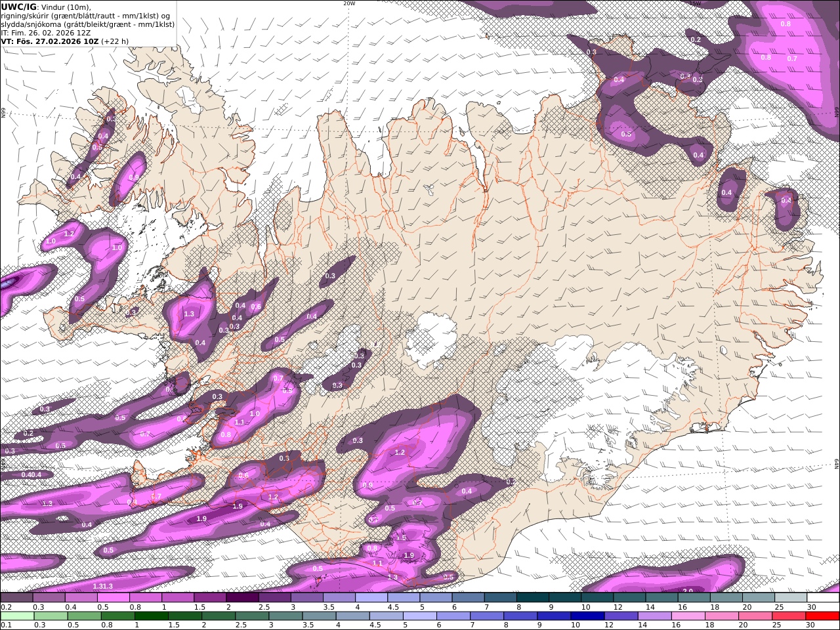Click the '20W' longitude label
The height and width of the screenshot is (630, 840).
click(349, 3)
